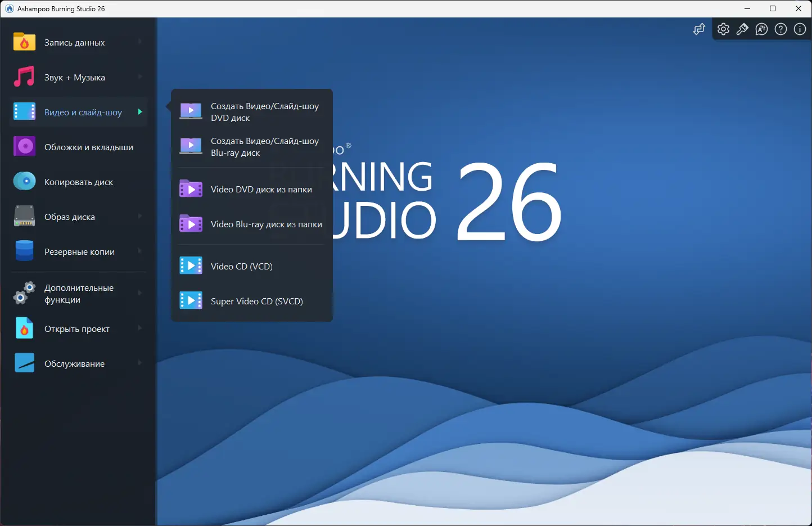
Task: Collapse the Видео и слайд-шоу arrow
Action: point(140,111)
